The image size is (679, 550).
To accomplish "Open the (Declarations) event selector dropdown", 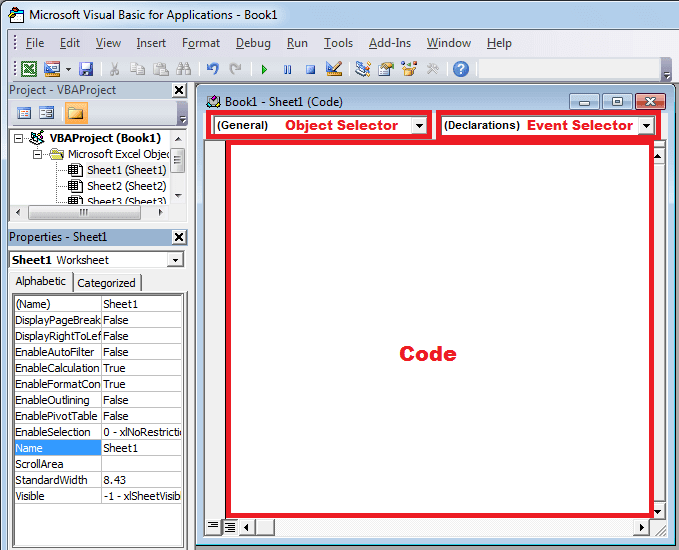I will point(647,126).
